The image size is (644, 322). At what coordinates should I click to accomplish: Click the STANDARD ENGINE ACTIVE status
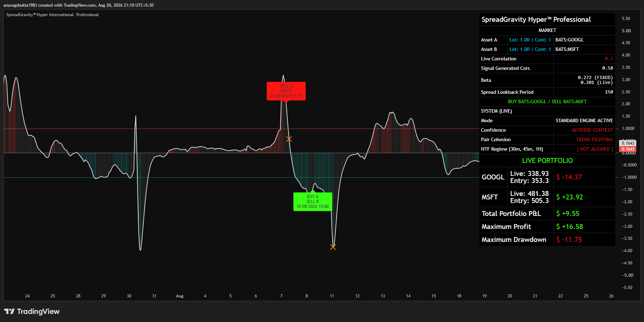[x=584, y=121]
